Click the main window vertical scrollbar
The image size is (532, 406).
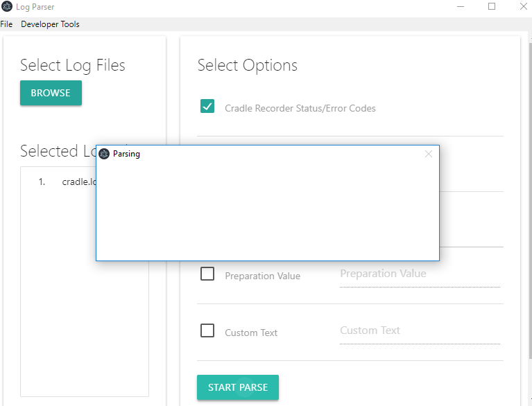[530, 200]
